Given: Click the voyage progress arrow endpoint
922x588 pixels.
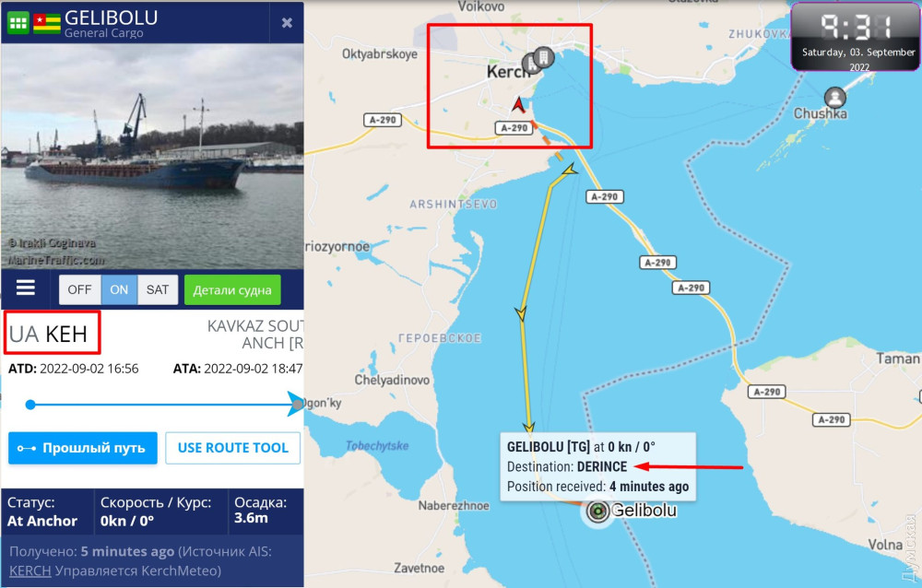Looking at the screenshot, I should pyautogui.click(x=296, y=404).
